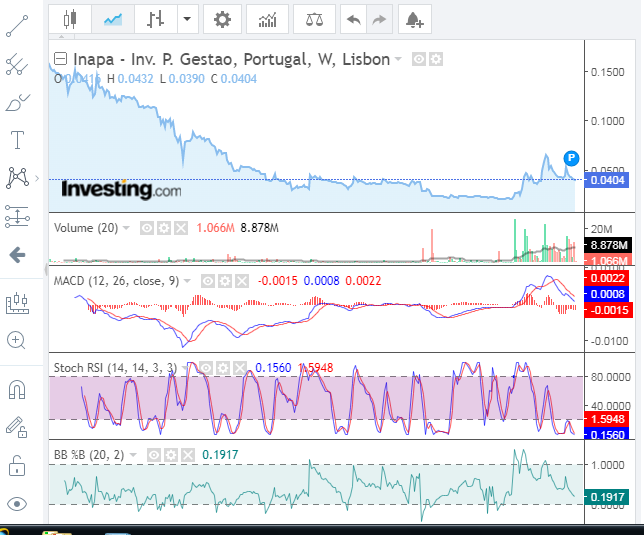Click the 0.0404 current price label
Image resolution: width=644 pixels, height=535 pixels.
coord(607,180)
